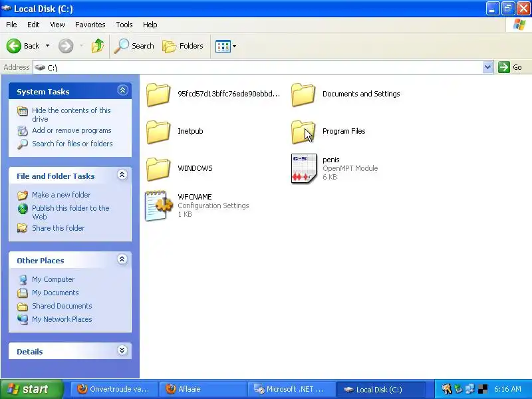The width and height of the screenshot is (532, 399).
Task: Switch to Microsoft .NET taskbar window
Action: click(291, 389)
